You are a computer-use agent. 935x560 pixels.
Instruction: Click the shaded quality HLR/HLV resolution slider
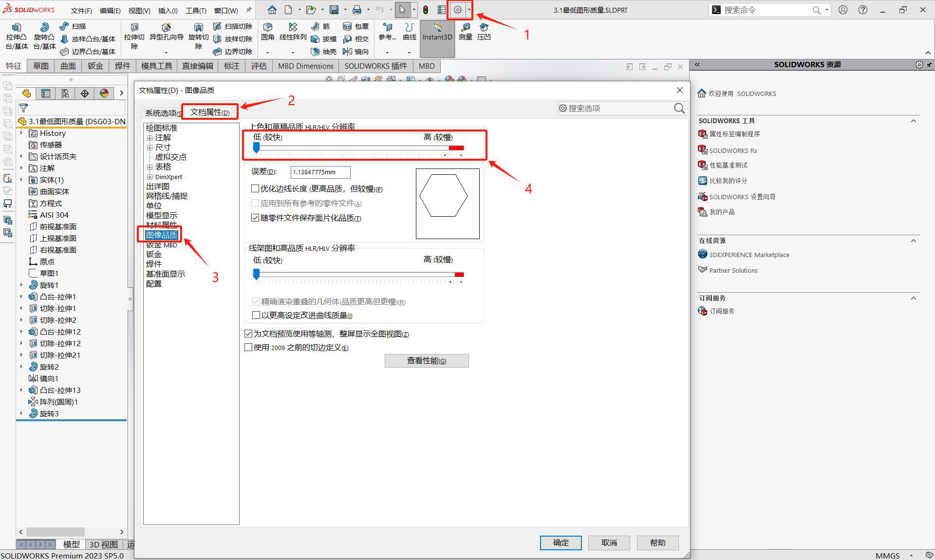click(257, 148)
